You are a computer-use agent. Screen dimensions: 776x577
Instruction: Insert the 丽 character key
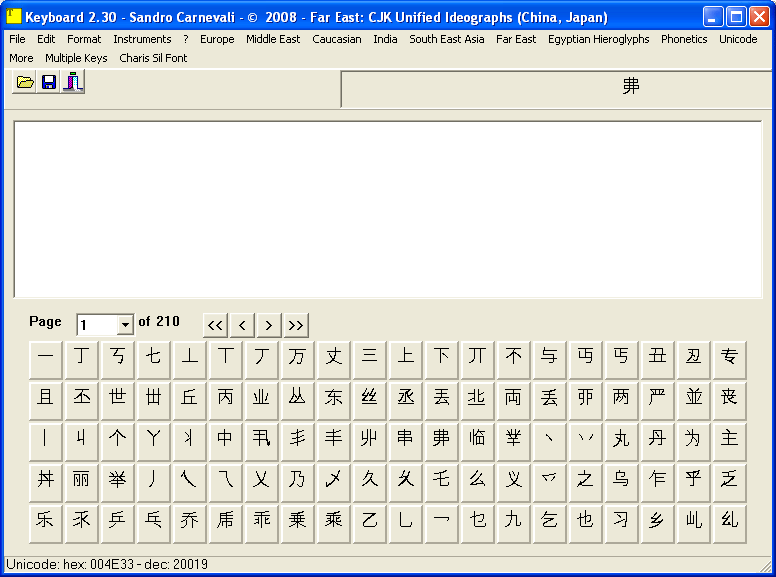[82, 483]
